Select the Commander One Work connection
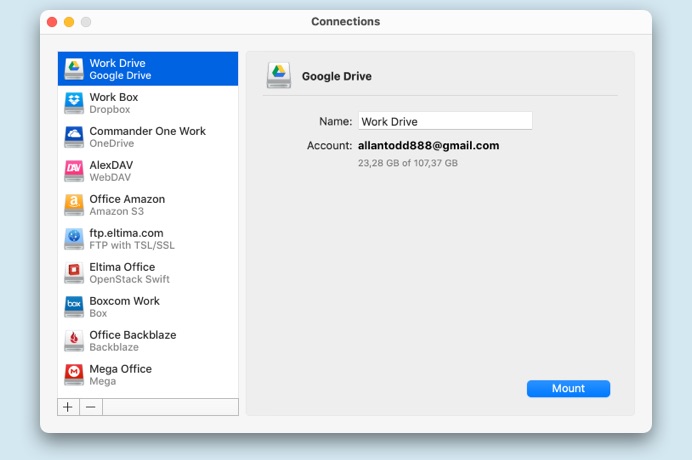Screen dimensions: 692x460 pos(148,137)
